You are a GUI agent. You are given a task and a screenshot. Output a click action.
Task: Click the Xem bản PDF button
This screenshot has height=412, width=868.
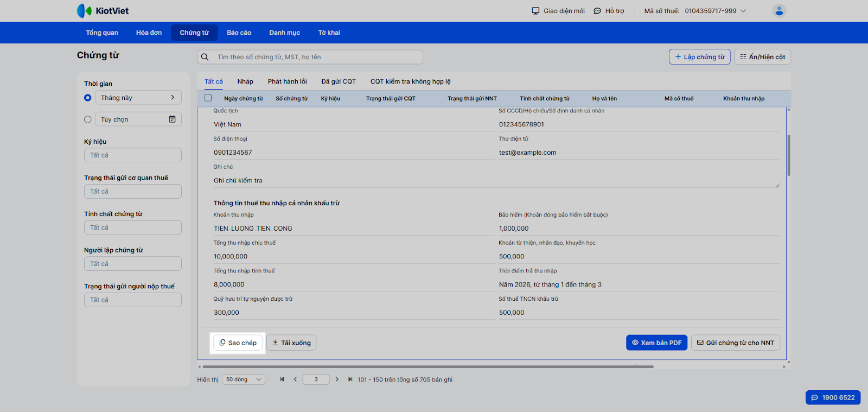657,343
